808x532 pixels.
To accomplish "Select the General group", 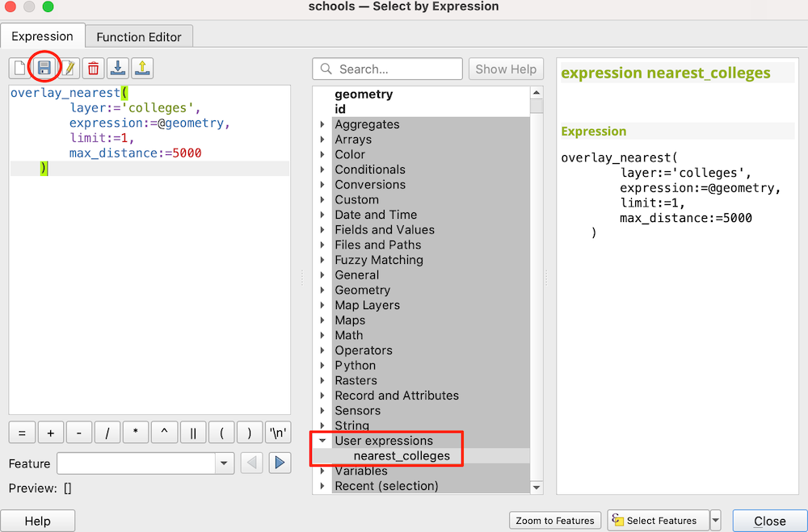I will (356, 274).
